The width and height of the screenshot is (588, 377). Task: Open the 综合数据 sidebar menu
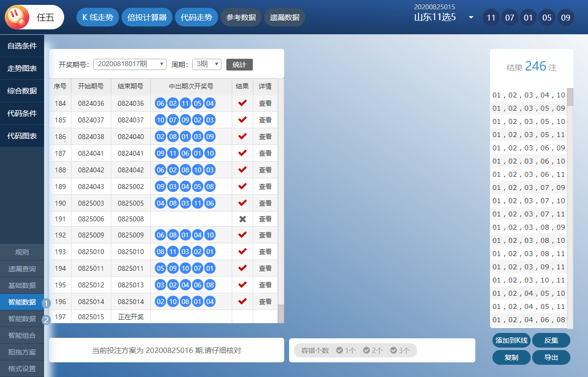(x=22, y=91)
